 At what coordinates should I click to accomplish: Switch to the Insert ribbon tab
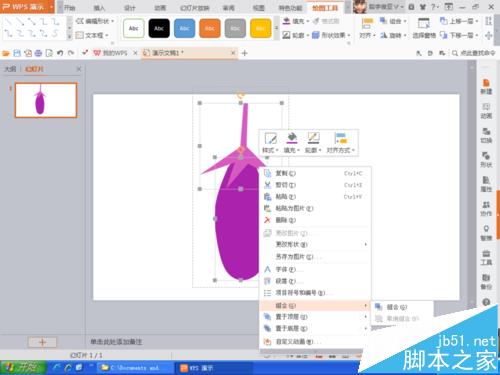[x=99, y=8]
